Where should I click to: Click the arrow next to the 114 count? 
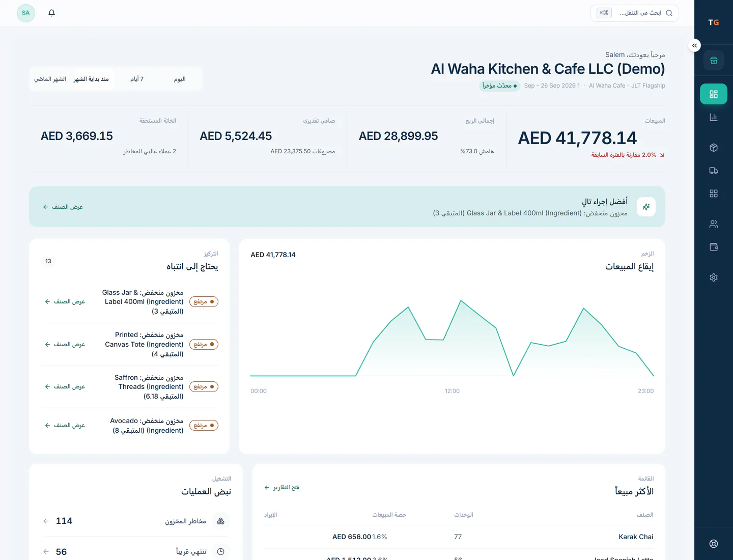pos(46,521)
